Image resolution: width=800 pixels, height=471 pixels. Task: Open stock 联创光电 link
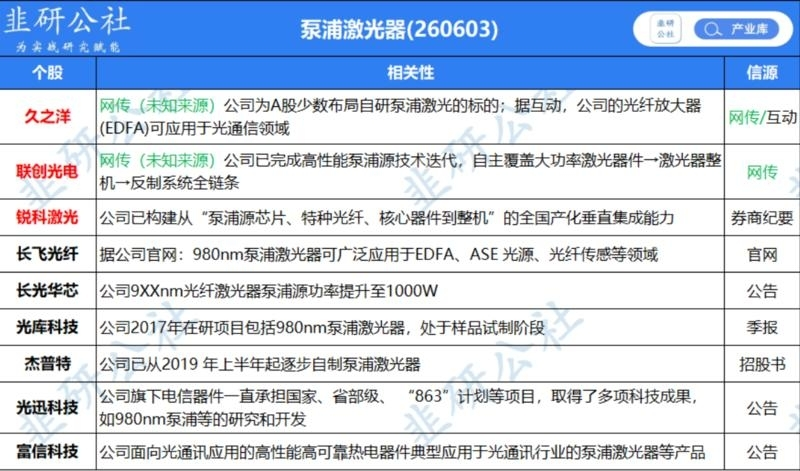pyautogui.click(x=47, y=171)
